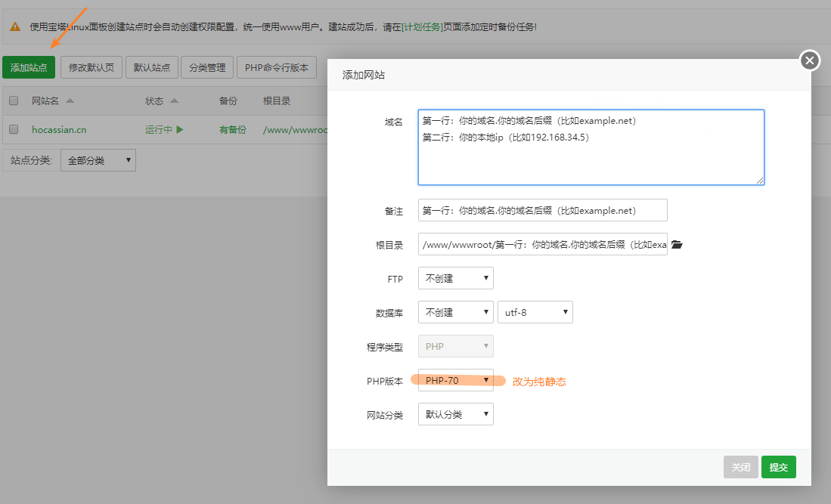
Task: Open the folder browser beside 根目录 field
Action: coord(676,243)
